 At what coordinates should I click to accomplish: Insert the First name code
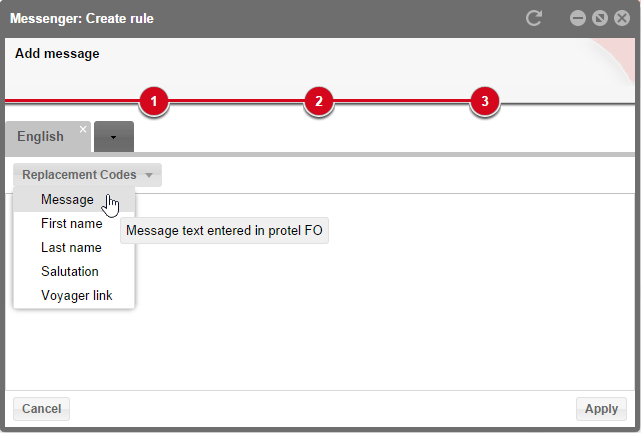(x=74, y=224)
